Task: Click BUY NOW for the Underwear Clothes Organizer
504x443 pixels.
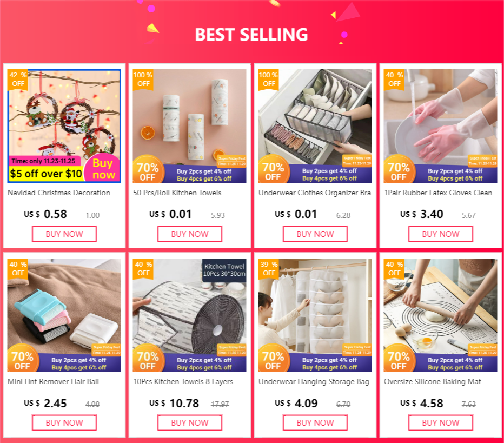Action: tap(315, 234)
